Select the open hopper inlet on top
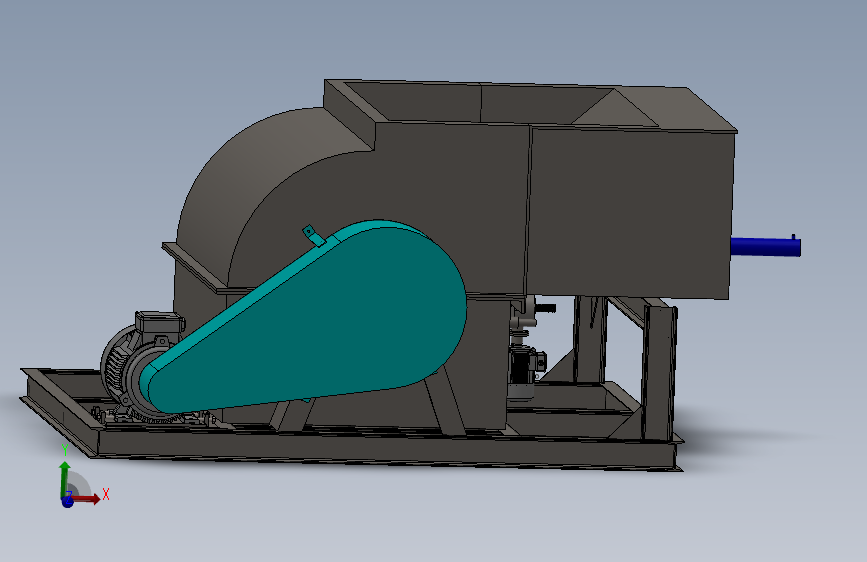The height and width of the screenshot is (562, 867). point(500,104)
